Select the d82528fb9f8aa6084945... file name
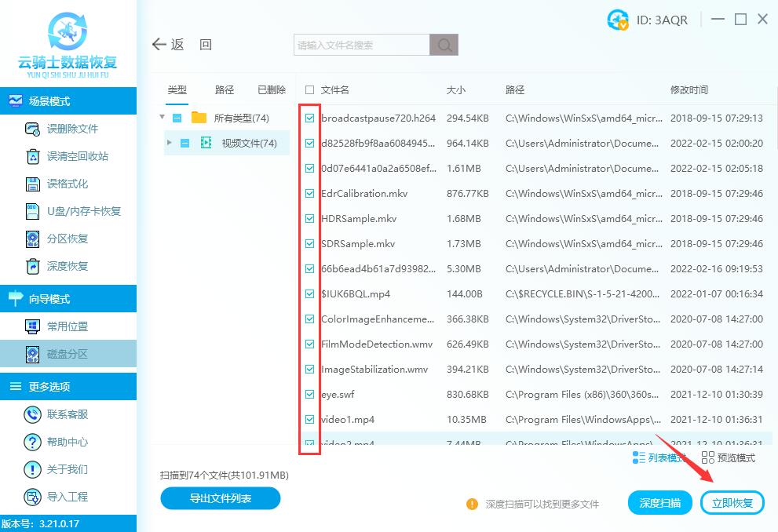The image size is (778, 532). pyautogui.click(x=378, y=144)
